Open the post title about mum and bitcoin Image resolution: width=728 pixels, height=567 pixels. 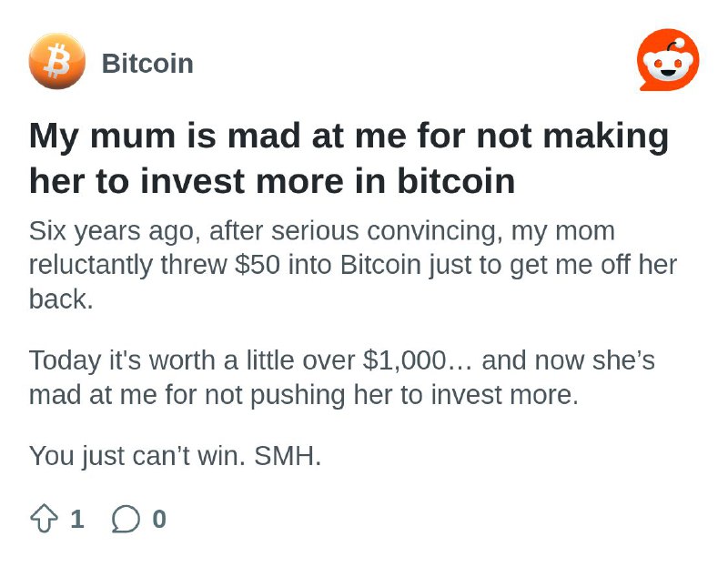349,158
